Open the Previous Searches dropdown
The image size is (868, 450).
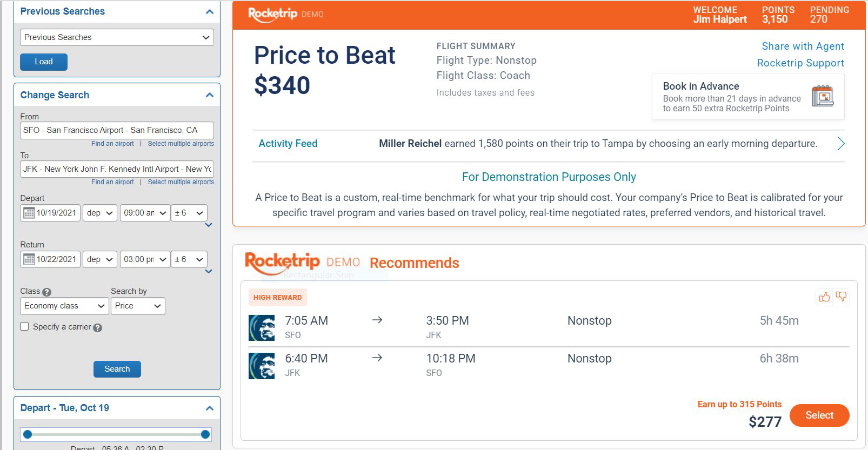tap(117, 37)
